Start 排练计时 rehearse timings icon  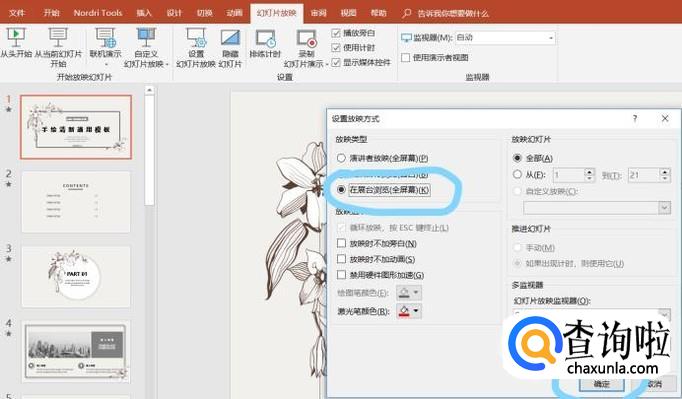265,38
